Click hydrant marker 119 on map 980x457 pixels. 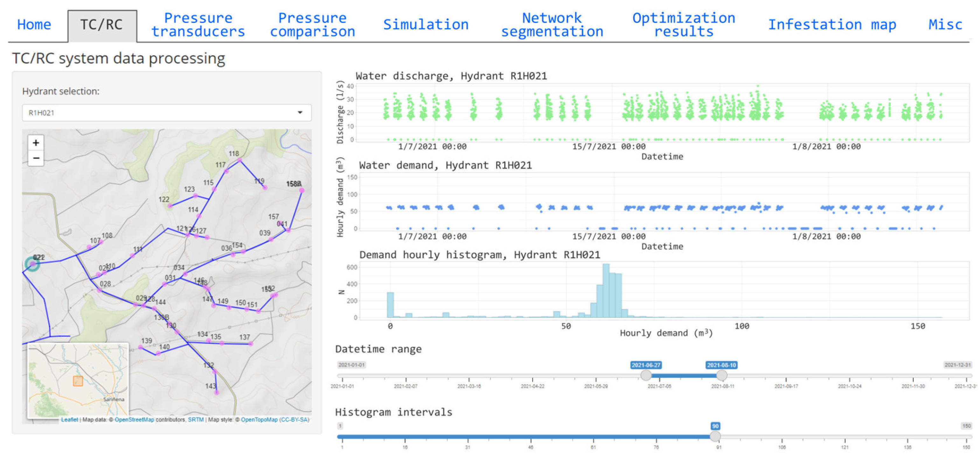(265, 187)
